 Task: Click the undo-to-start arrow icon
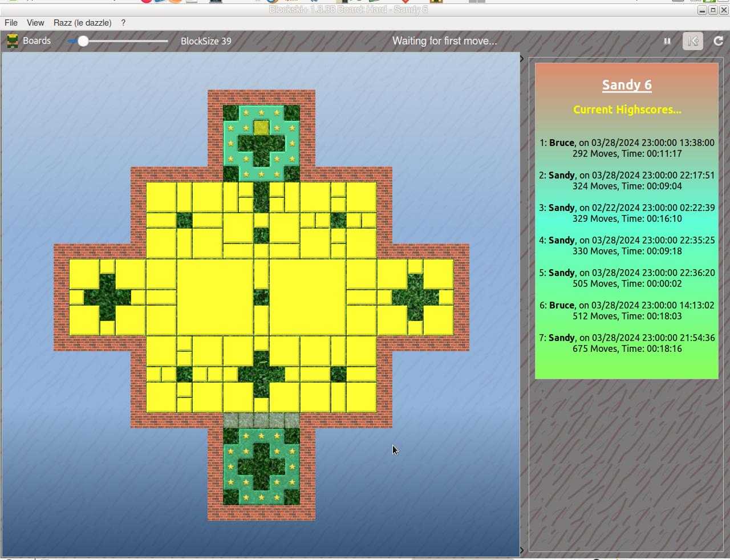coord(693,41)
